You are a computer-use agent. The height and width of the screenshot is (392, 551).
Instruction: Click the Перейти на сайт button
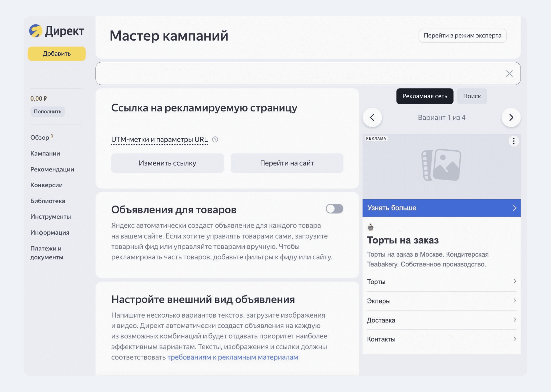[x=287, y=163]
